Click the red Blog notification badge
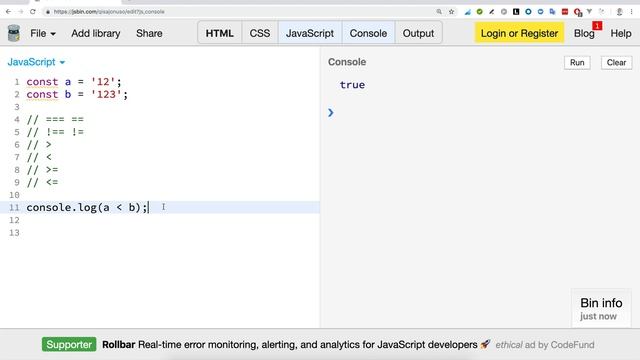The height and width of the screenshot is (360, 640). (x=597, y=26)
